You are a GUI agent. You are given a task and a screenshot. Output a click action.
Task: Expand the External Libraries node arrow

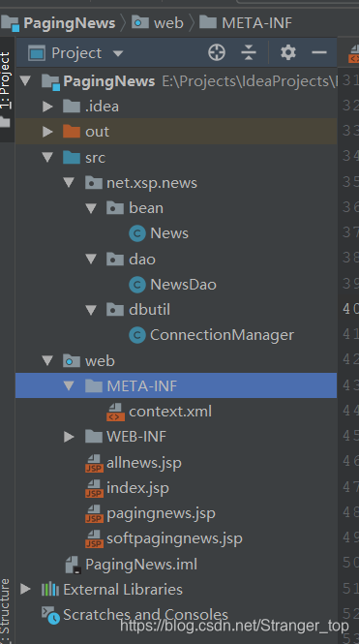click(x=25, y=589)
